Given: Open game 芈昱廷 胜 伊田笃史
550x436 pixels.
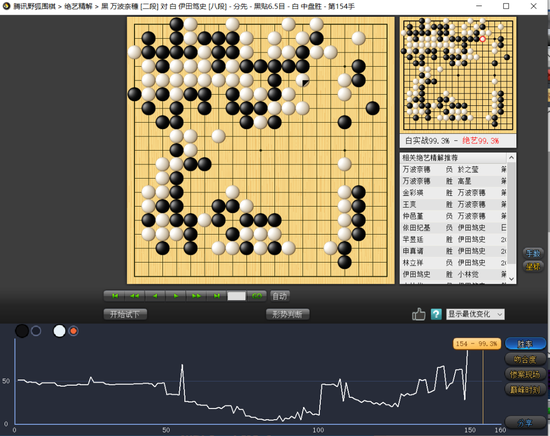Looking at the screenshot, I should coord(454,239).
